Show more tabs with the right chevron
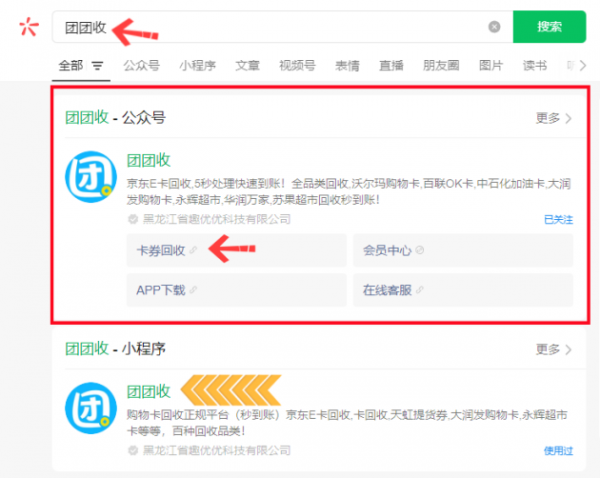The image size is (600, 478). pos(582,65)
